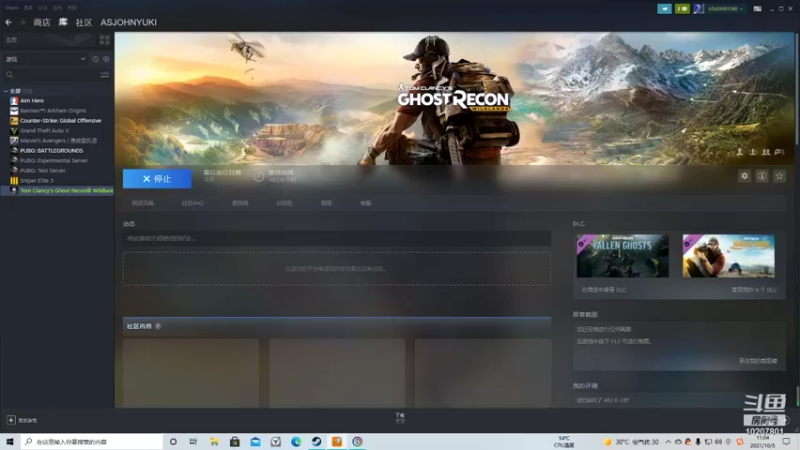Open Mail app from taskbar
800x450 pixels.
(255, 441)
